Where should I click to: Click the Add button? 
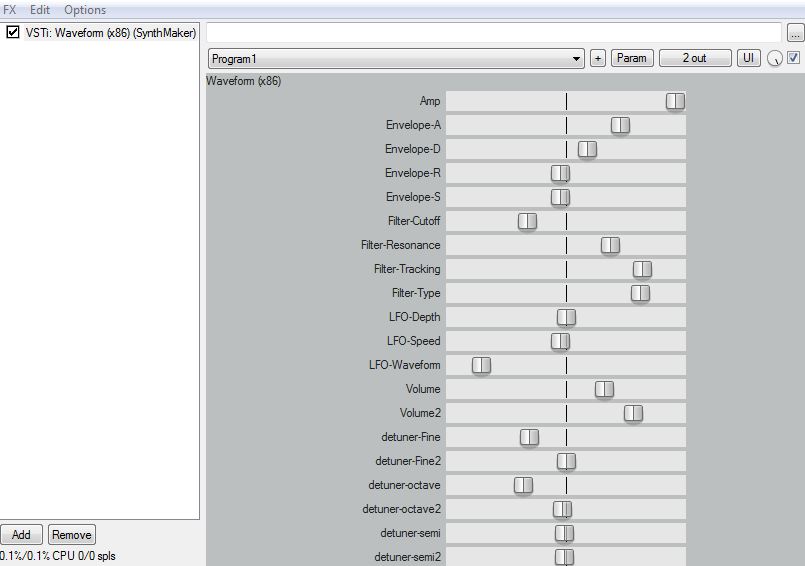pyautogui.click(x=21, y=534)
